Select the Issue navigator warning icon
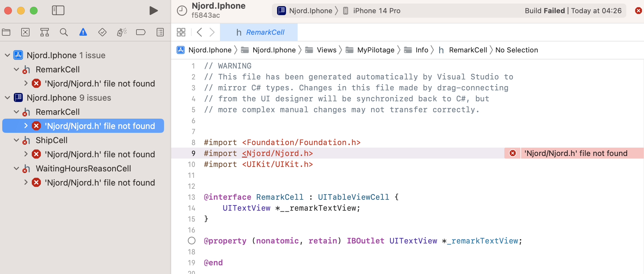 coord(83,32)
